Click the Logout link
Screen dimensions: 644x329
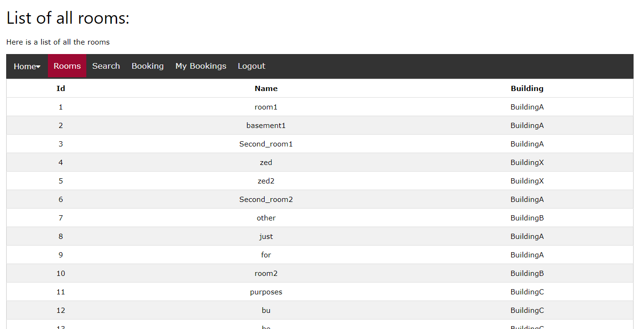pyautogui.click(x=251, y=66)
